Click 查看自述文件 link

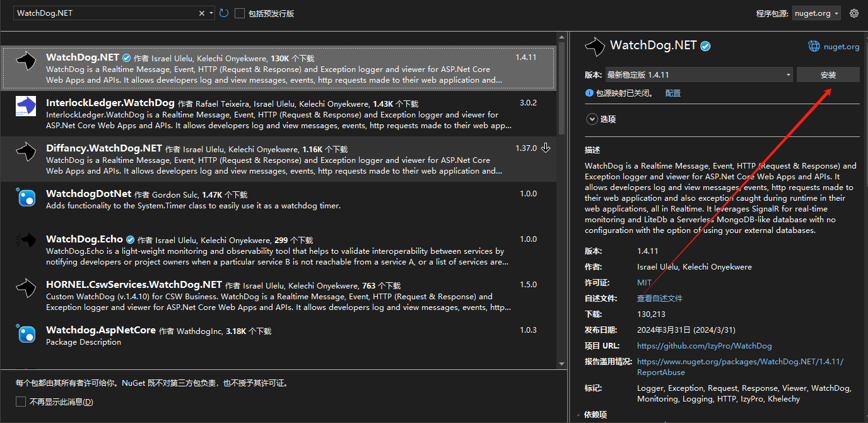click(660, 298)
